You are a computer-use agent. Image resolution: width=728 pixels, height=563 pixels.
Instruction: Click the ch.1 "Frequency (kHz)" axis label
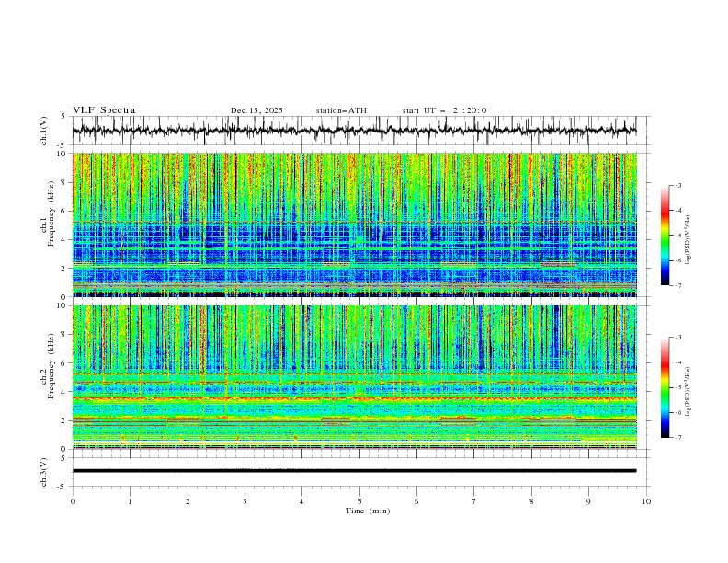(x=51, y=212)
